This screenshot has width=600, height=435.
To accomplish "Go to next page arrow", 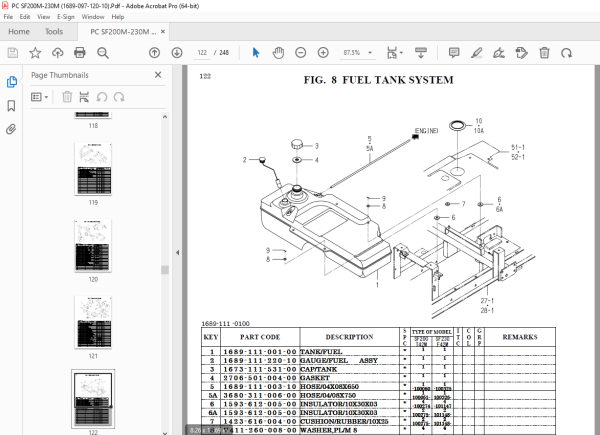I will point(176,53).
